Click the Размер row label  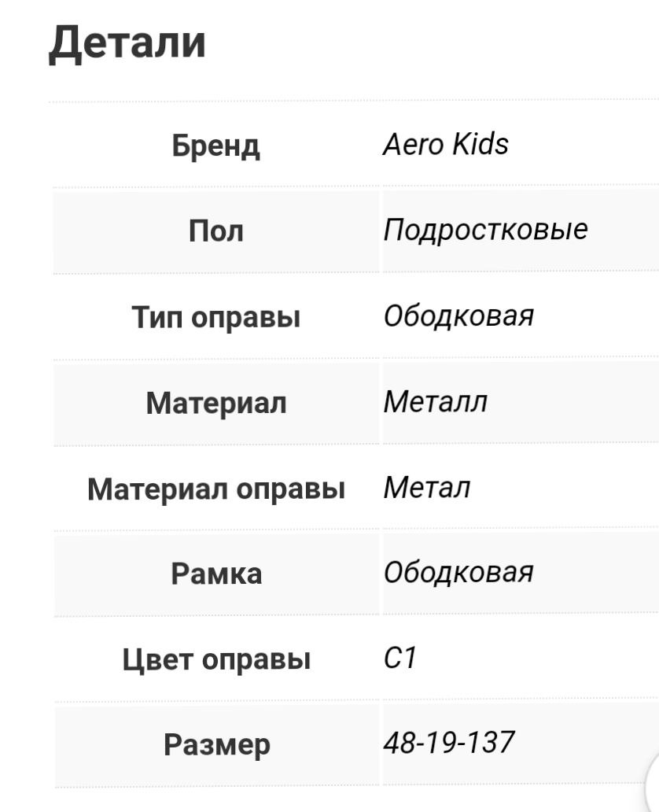point(216,744)
